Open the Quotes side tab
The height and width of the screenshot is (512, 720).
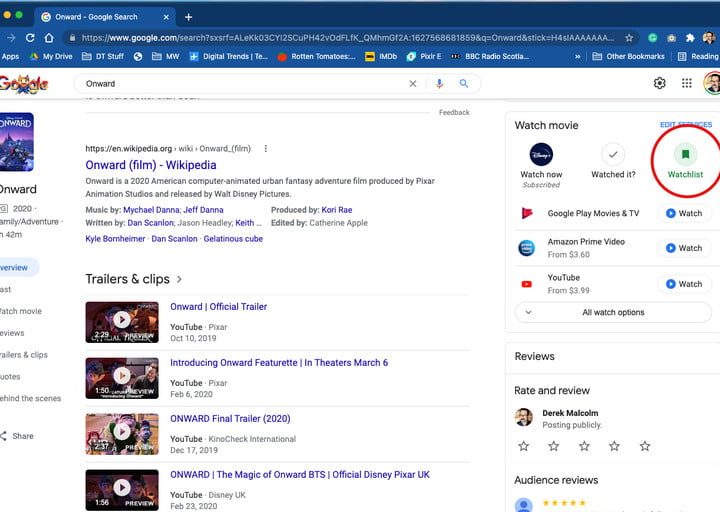[10, 377]
